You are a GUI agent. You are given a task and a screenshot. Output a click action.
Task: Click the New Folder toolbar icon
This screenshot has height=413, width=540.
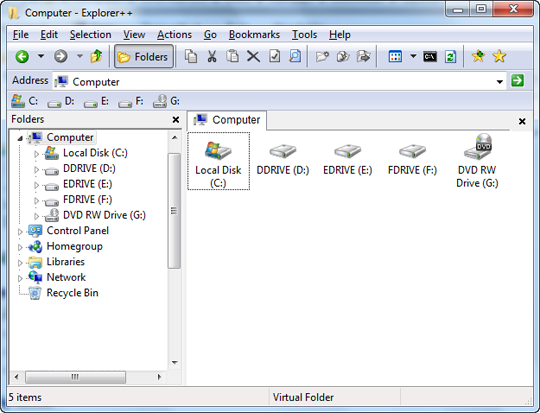coord(322,56)
